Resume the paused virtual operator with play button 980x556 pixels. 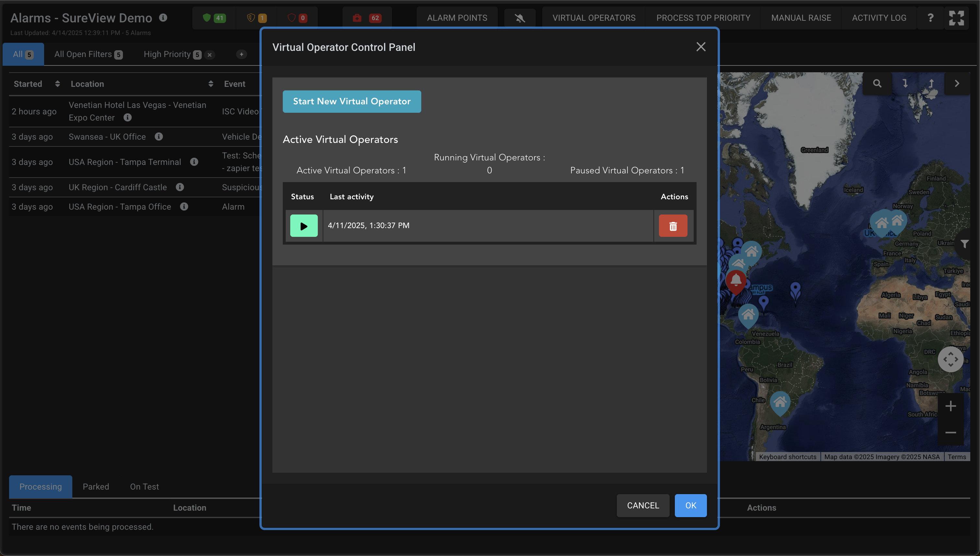[304, 226]
